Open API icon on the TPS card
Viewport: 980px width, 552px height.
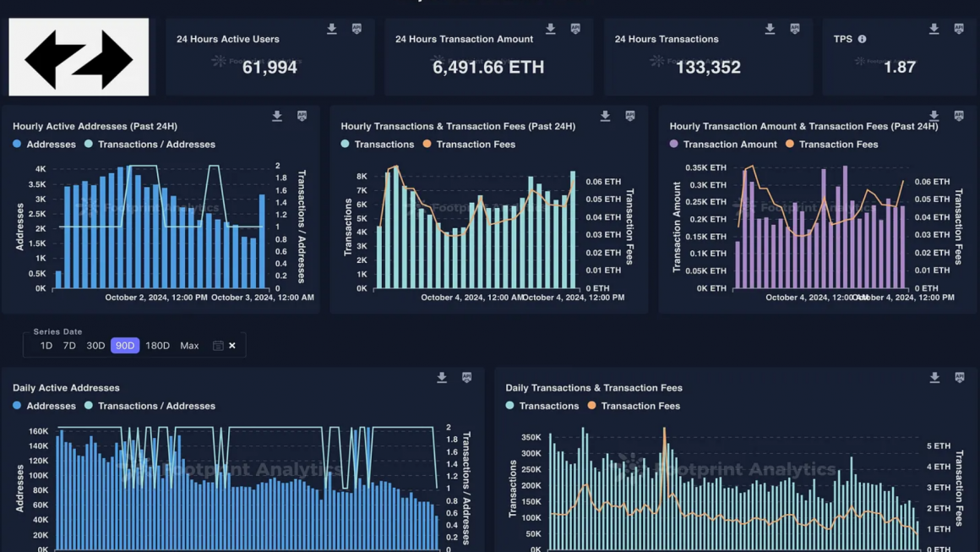click(959, 29)
